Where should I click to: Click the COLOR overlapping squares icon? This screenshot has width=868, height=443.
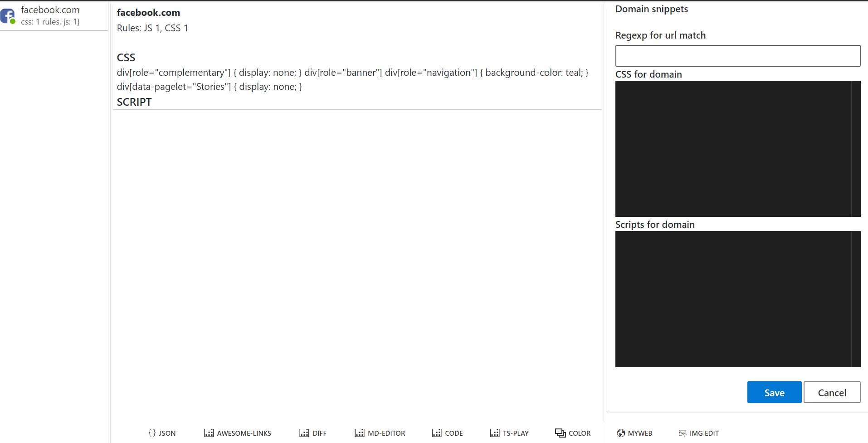point(560,433)
